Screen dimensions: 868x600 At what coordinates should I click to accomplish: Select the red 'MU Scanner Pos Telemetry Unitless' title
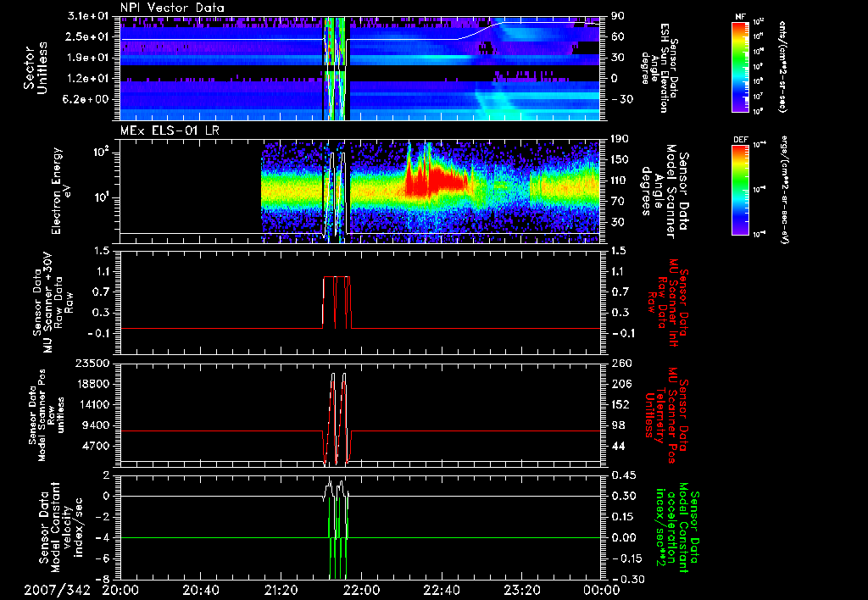click(x=665, y=415)
